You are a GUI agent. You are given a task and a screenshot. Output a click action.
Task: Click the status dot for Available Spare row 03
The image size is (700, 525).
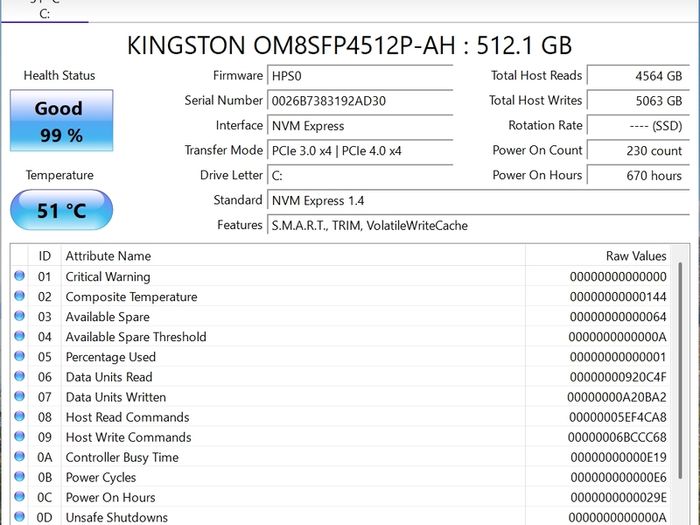[x=19, y=316]
